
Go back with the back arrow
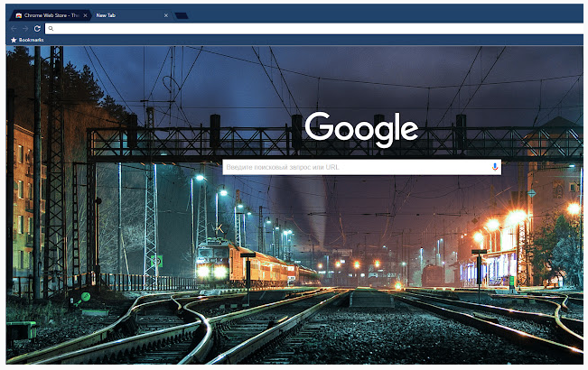coord(14,29)
